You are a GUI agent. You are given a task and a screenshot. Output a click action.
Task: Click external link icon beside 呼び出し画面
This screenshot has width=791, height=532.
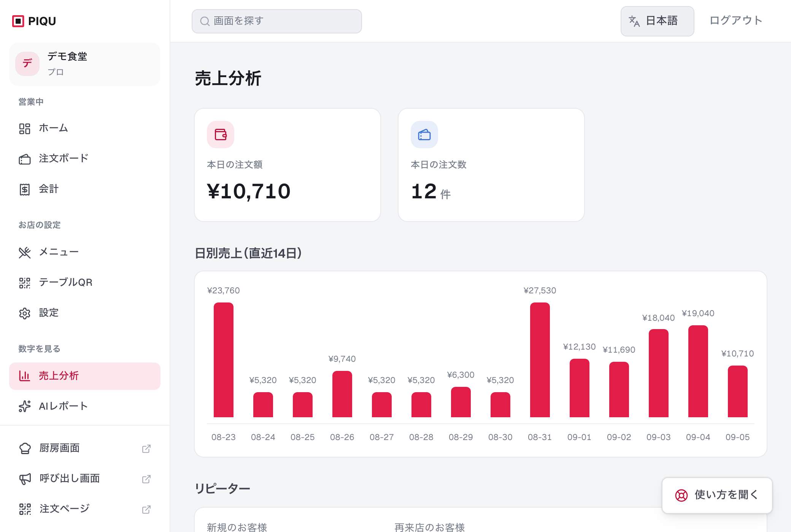146,479
